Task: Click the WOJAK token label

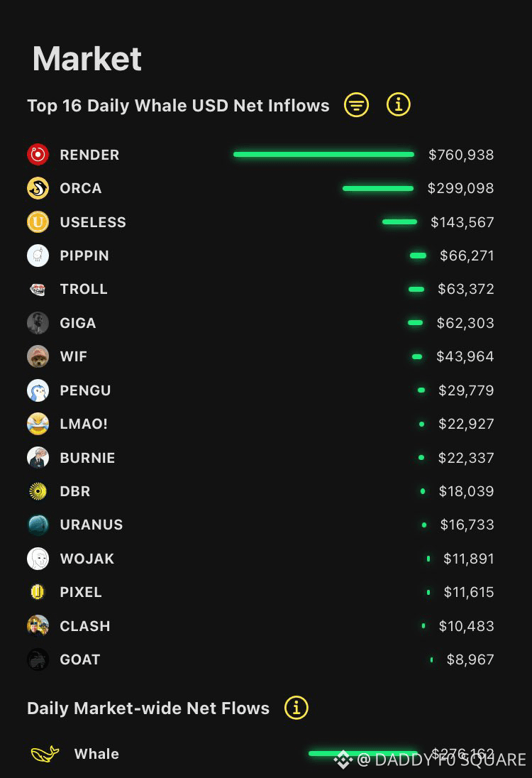Action: point(87,559)
